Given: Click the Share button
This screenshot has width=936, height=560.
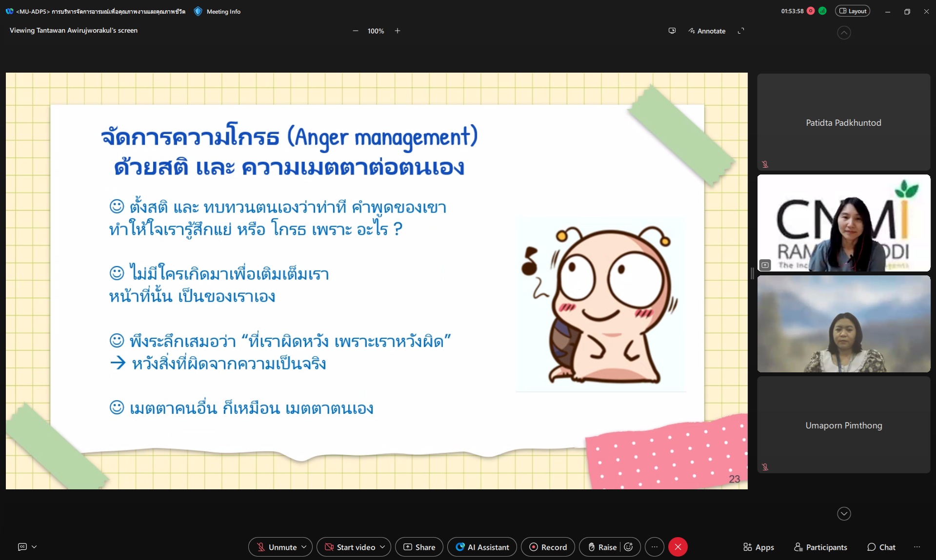Looking at the screenshot, I should click(419, 547).
